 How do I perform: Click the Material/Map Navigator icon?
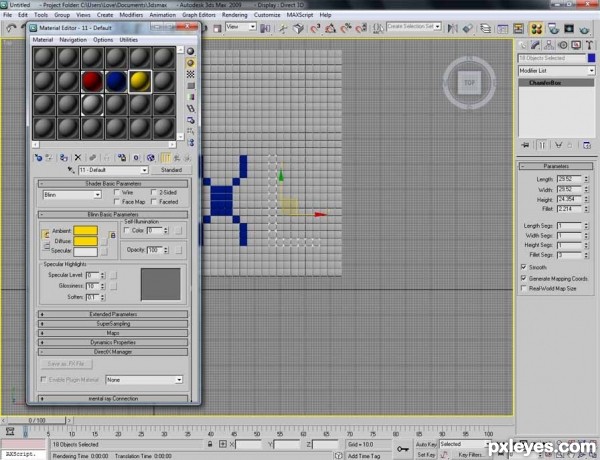coord(190,143)
